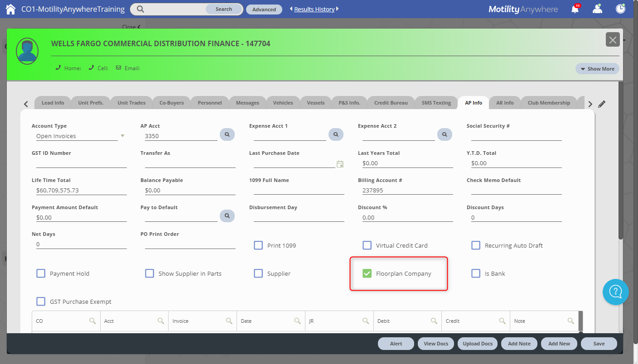Filter the JR column search icon
Viewport: 638px width, 364px height.
click(366, 321)
